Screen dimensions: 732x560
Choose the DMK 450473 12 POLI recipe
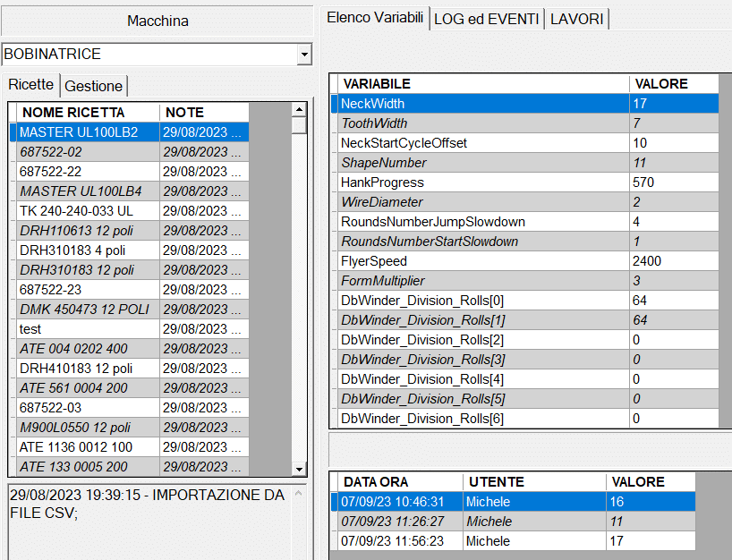(84, 310)
